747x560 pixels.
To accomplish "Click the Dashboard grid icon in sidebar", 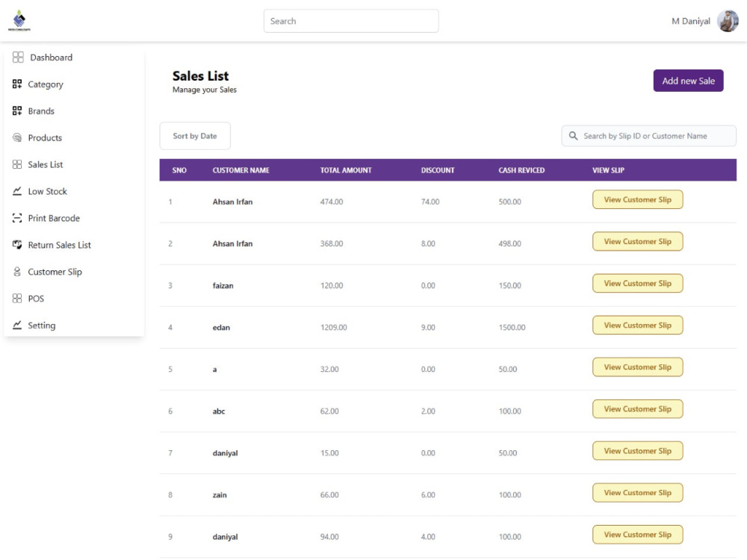I will (x=18, y=57).
